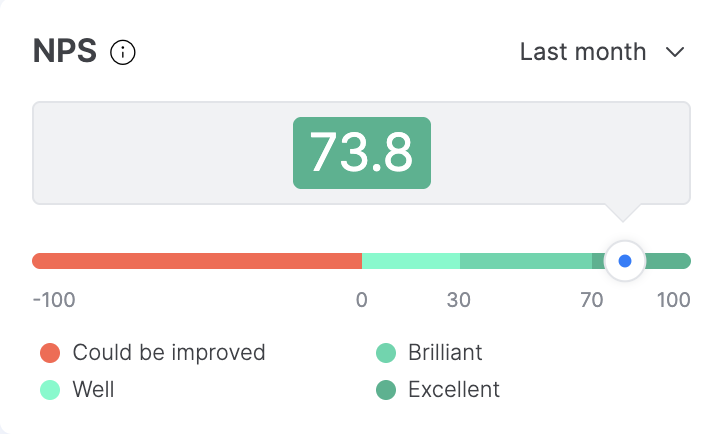Click the Well legend mint dot
Screen dimensions: 708x434
point(50,390)
